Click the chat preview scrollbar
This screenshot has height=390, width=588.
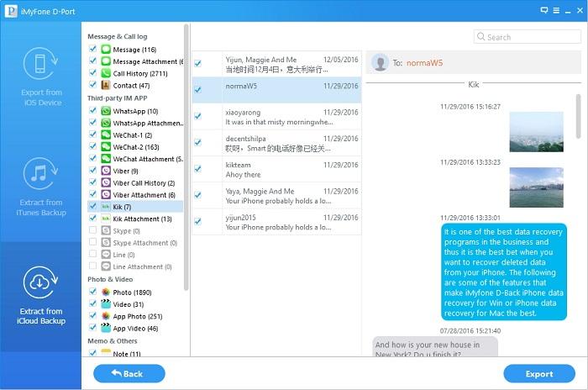point(578,116)
